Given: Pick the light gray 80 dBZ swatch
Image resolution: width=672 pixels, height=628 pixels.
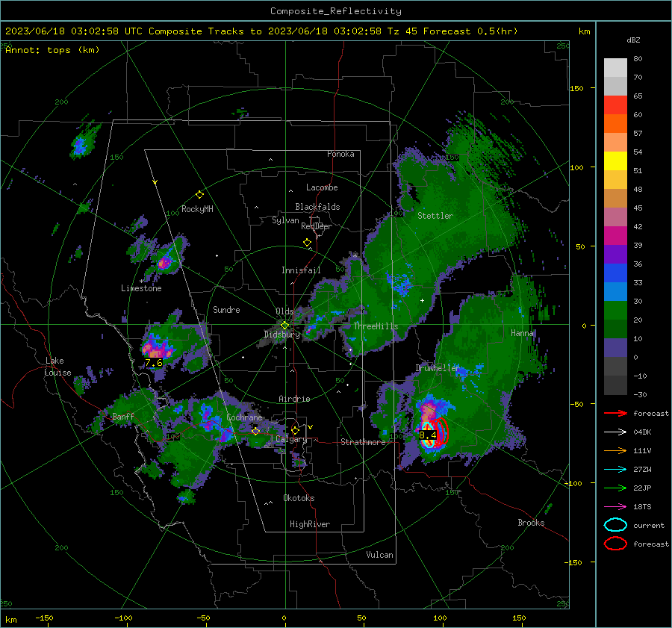Looking at the screenshot, I should pyautogui.click(x=615, y=67).
